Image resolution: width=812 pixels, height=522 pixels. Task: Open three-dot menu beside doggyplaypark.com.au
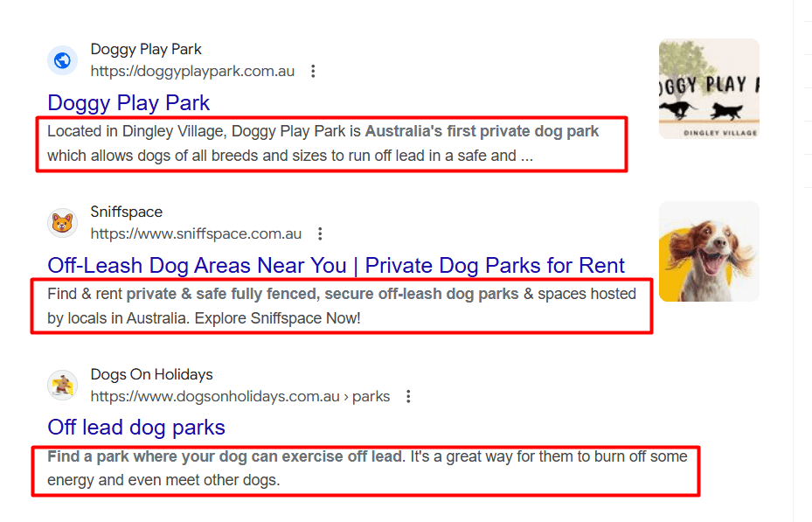tap(313, 72)
